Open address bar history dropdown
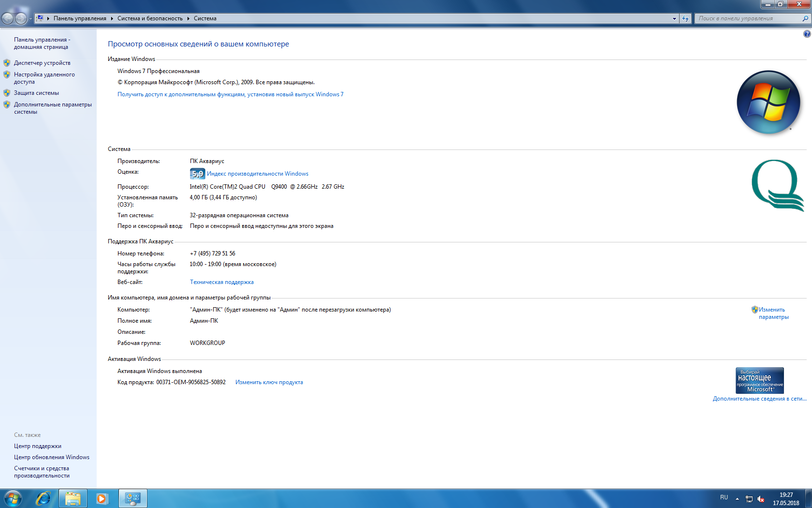Image resolution: width=812 pixels, height=508 pixels. click(x=674, y=18)
